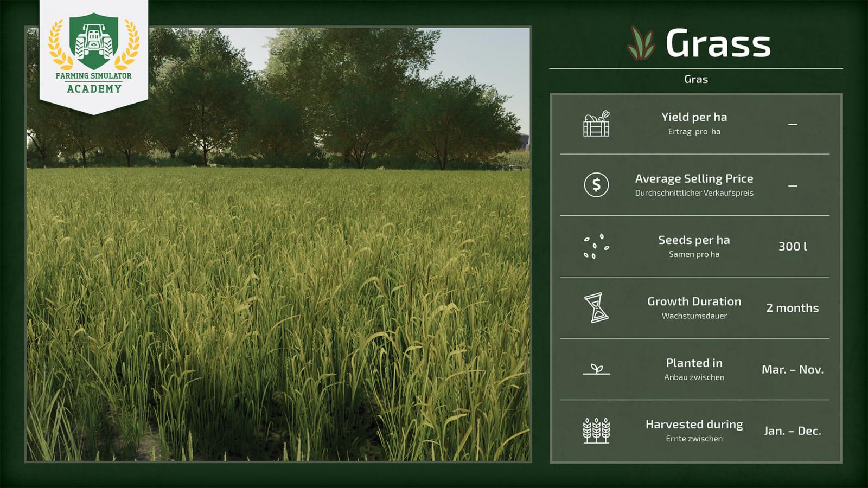Image resolution: width=868 pixels, height=488 pixels.
Task: Click the 'Farming Simulator Academy' banner text
Action: [94, 82]
